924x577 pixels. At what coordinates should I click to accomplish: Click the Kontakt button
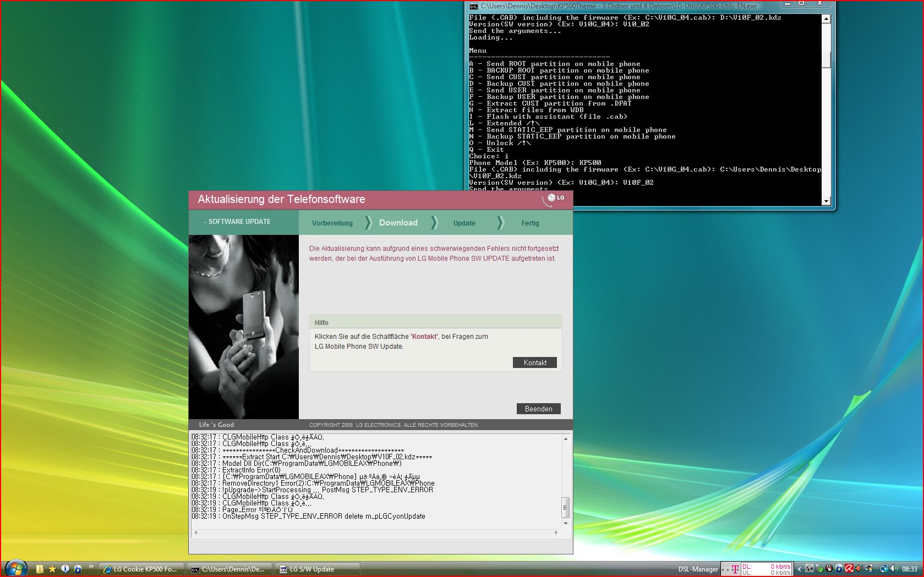(x=535, y=362)
